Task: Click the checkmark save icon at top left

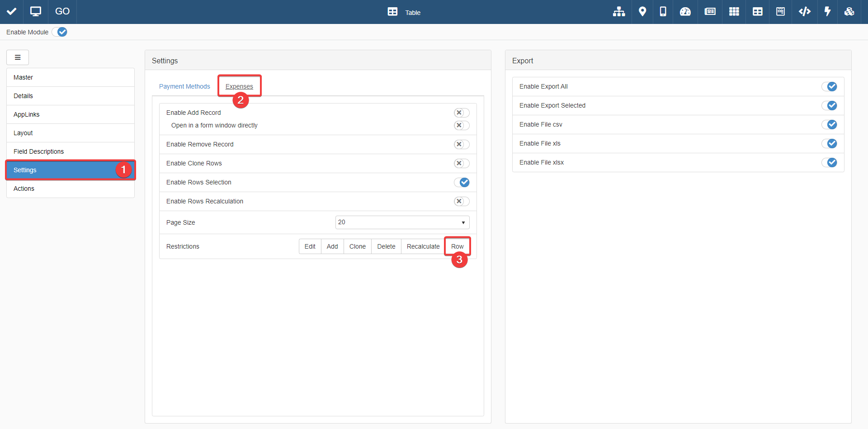Action: pos(12,12)
